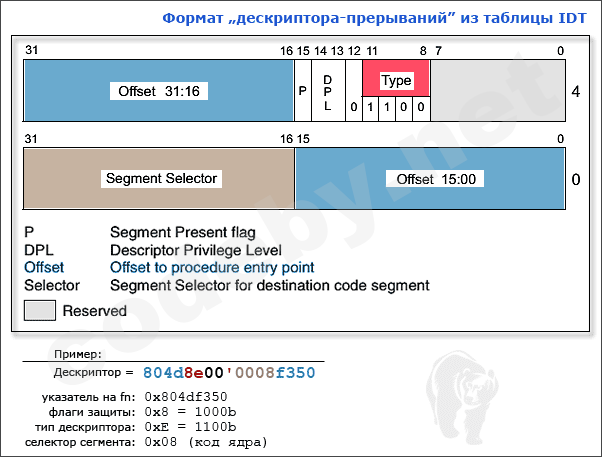Click 'Segment Selector for destination code segment'
Screen dimensions: 602x457
click(x=270, y=285)
